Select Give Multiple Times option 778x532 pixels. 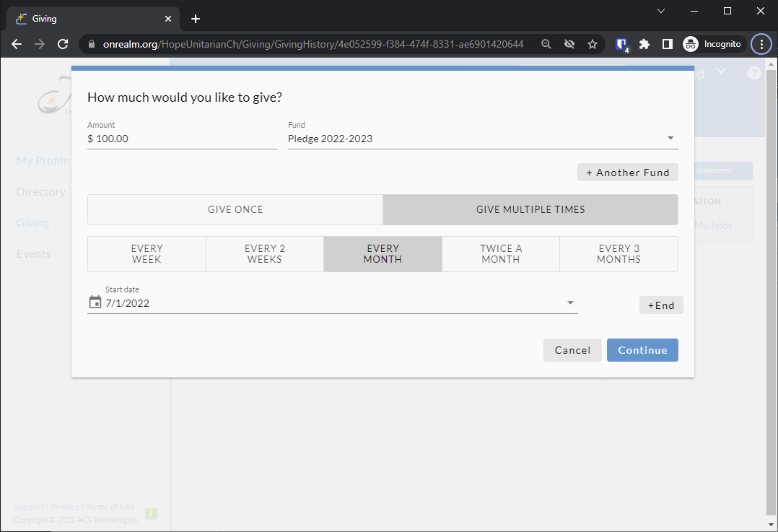[x=530, y=209]
